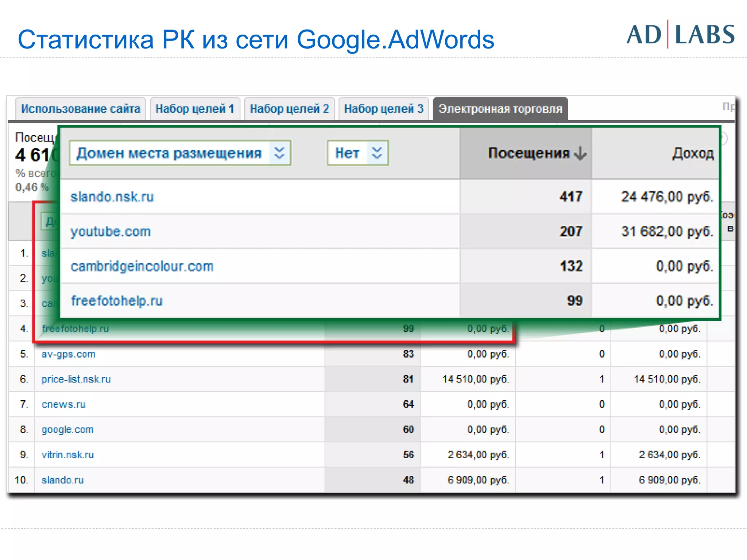Viewport: 747px width, 560px height.
Task: Open the cambridgeincolour.com link
Action: point(142,266)
